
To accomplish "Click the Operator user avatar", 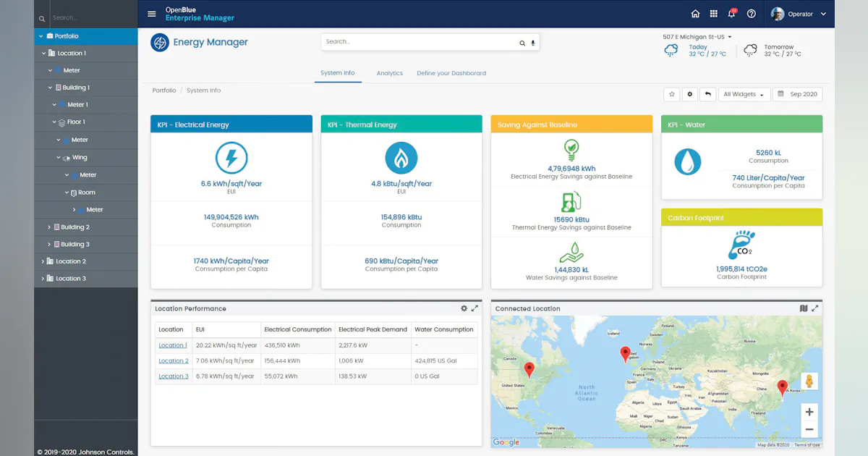I will pos(778,14).
